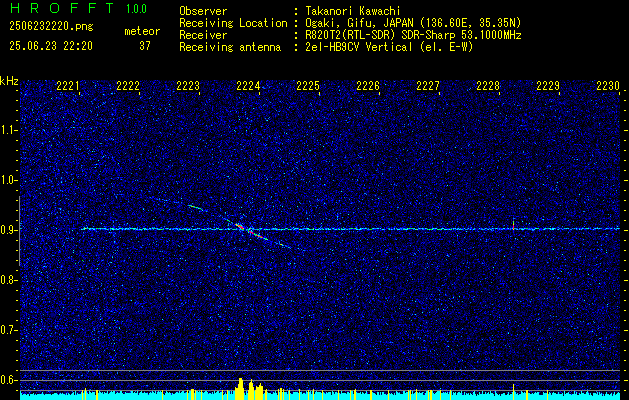Click the meteor count label
The width and height of the screenshot is (629, 400).
pyautogui.click(x=142, y=31)
